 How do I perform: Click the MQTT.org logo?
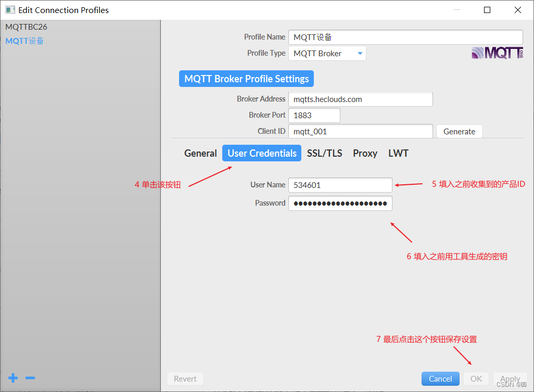tap(497, 53)
